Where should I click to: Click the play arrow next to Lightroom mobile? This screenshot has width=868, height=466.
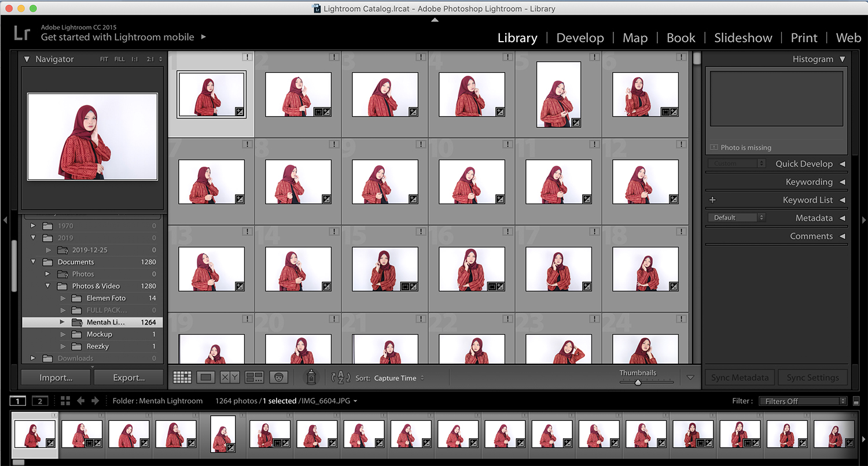(203, 37)
